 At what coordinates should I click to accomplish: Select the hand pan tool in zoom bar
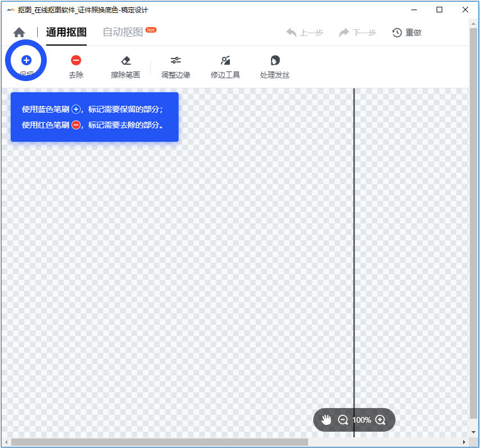[326, 419]
